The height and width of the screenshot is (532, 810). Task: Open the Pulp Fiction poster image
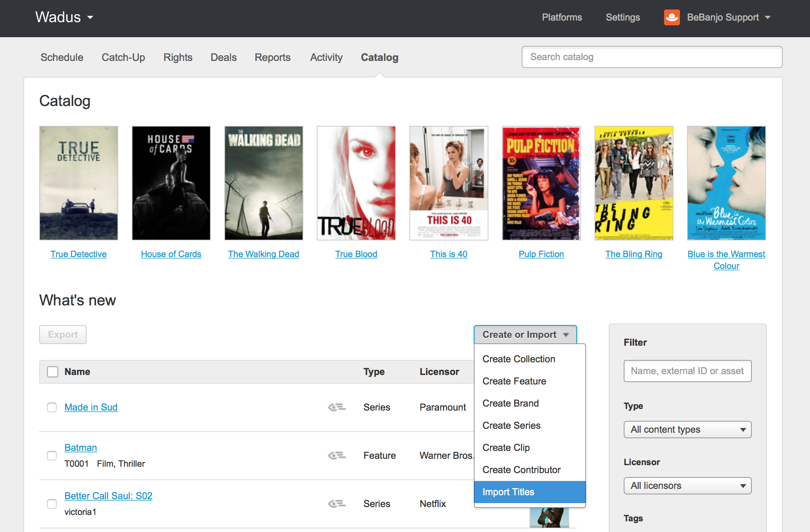541,183
